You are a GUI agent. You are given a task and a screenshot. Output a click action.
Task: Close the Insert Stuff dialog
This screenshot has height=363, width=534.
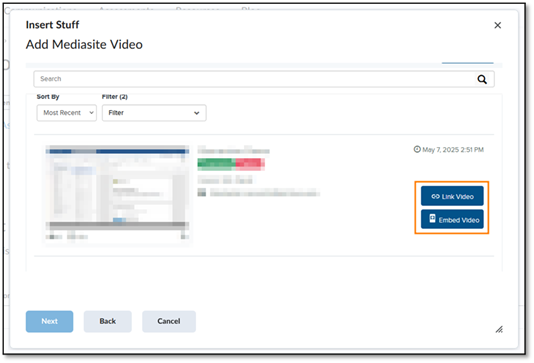(x=498, y=25)
